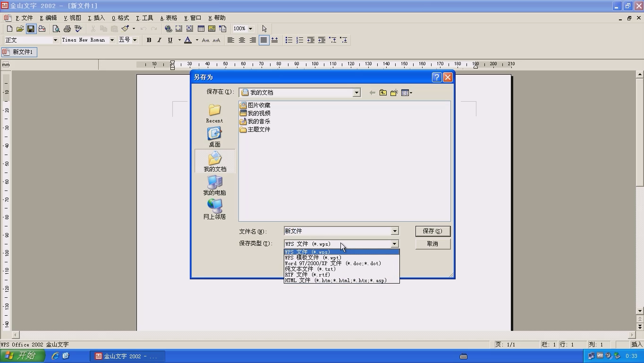Open Print Preview from the toolbar
This screenshot has height=363, width=644.
pyautogui.click(x=56, y=29)
